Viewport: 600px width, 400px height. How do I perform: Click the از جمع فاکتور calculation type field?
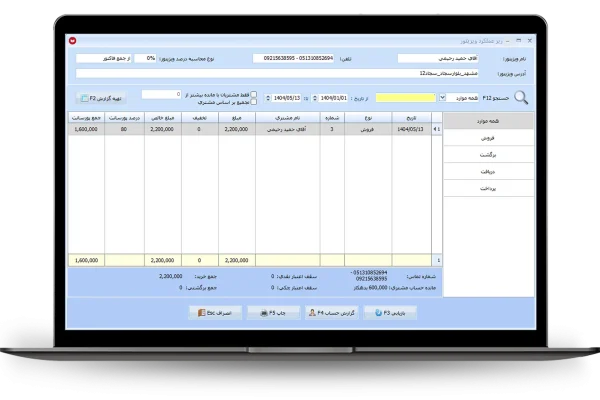tap(104, 58)
